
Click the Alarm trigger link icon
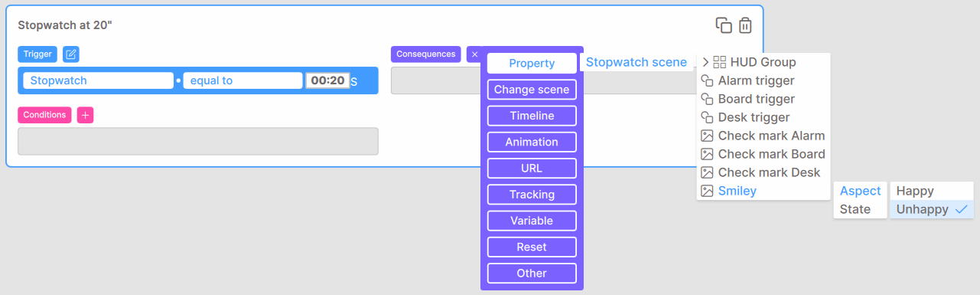point(708,80)
